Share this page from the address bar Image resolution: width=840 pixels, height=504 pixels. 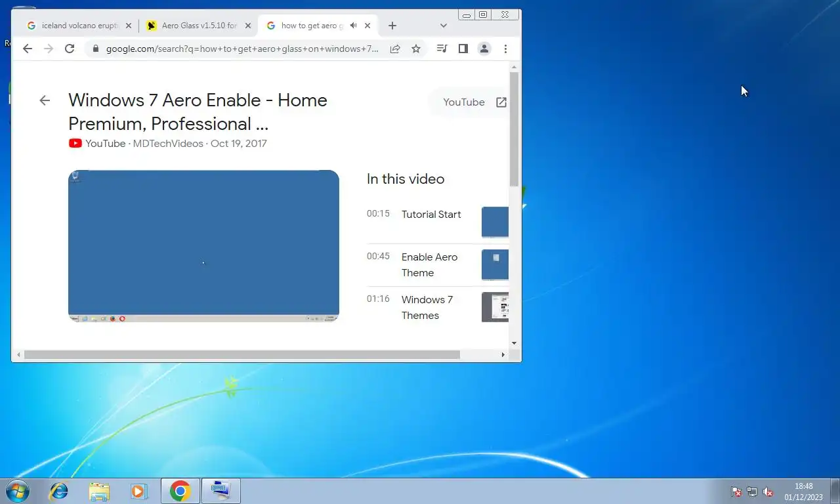[x=395, y=49]
